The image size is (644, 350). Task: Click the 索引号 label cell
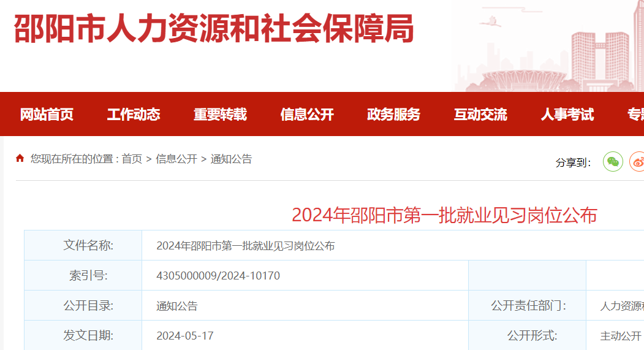[83, 275]
